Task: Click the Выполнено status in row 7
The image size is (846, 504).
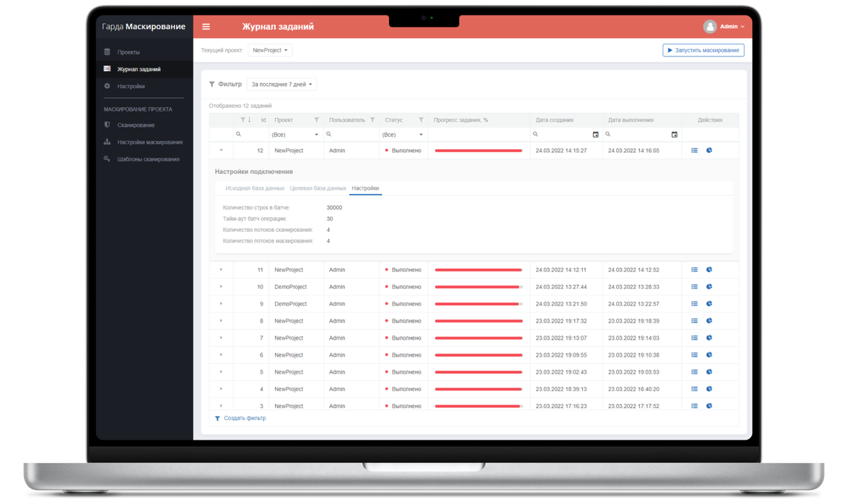Action: click(406, 338)
